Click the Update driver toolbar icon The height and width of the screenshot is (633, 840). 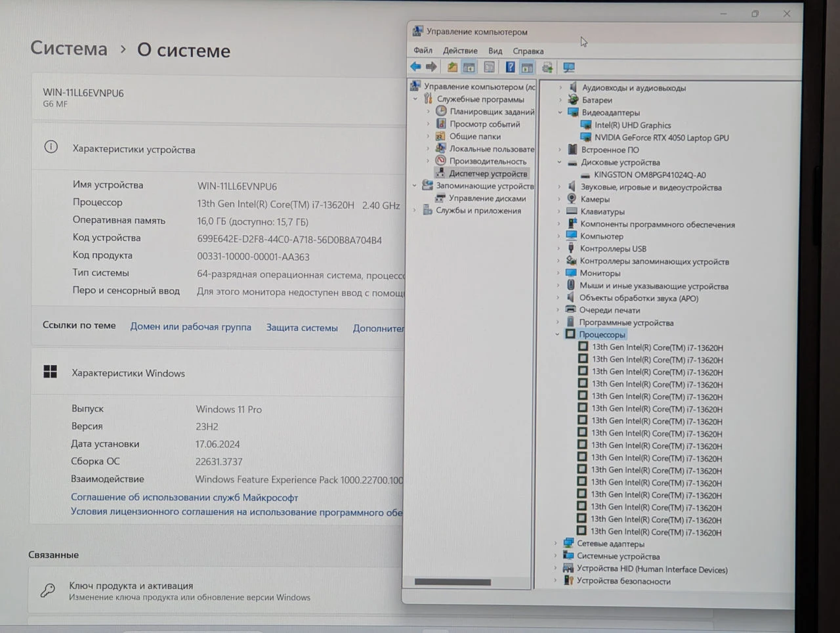pos(547,67)
